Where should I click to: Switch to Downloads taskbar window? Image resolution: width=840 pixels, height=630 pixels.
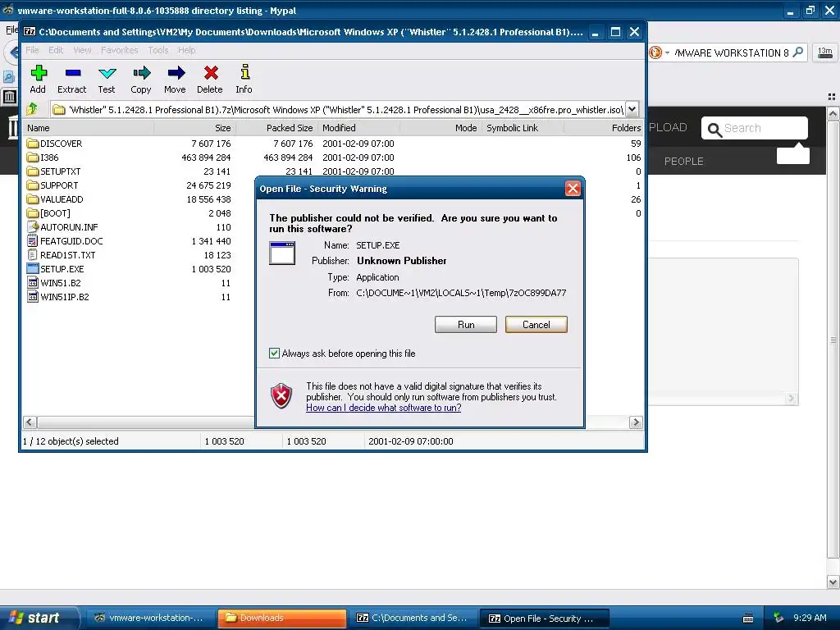click(281, 618)
